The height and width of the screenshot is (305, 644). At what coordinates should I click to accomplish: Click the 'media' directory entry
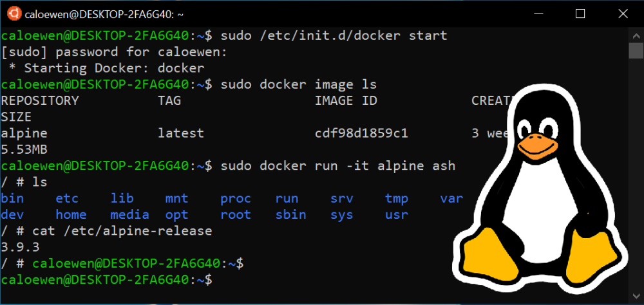[130, 214]
